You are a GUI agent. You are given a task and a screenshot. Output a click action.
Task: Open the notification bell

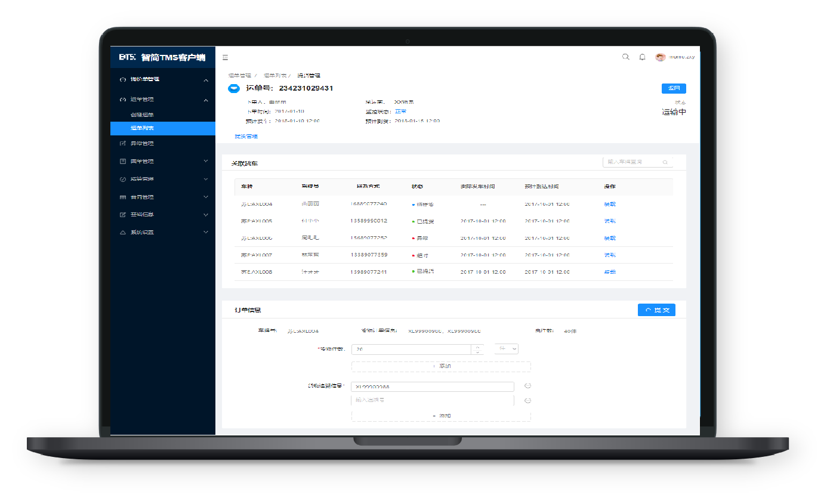(643, 57)
